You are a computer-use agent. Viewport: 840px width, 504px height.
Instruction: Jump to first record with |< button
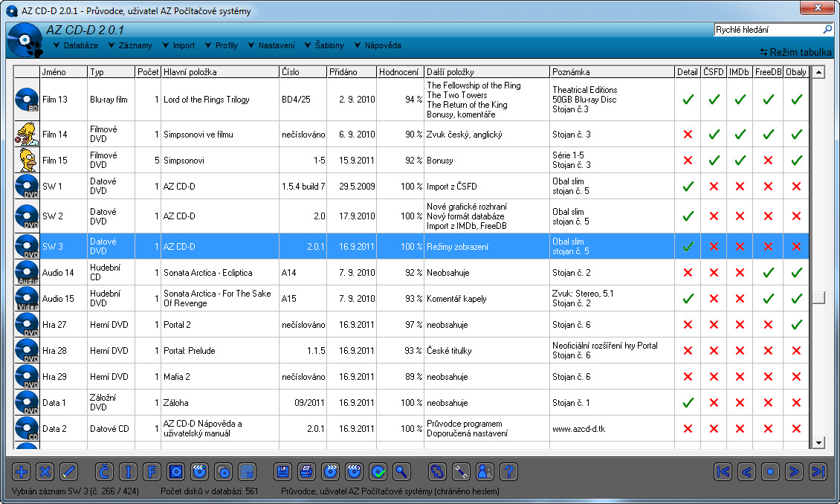(723, 472)
